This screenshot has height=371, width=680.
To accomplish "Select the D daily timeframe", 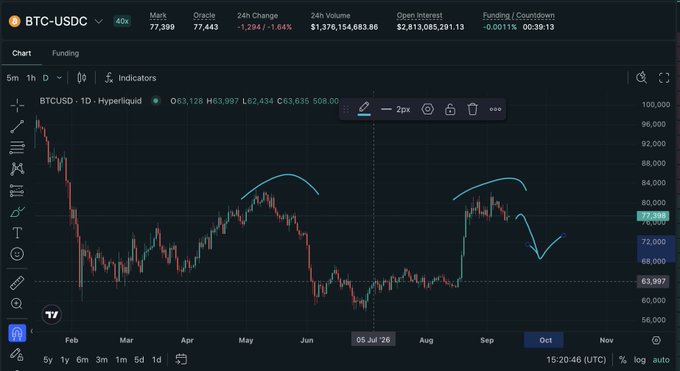I will coord(46,78).
